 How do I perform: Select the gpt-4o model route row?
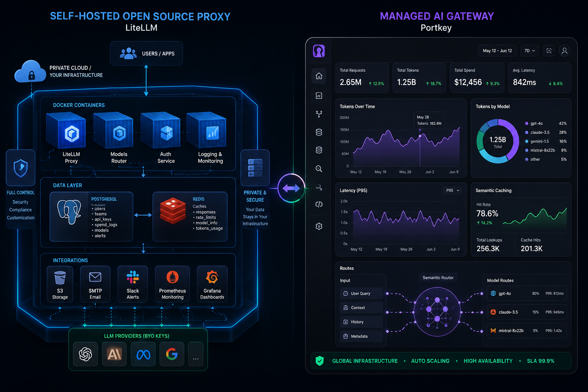click(x=527, y=294)
